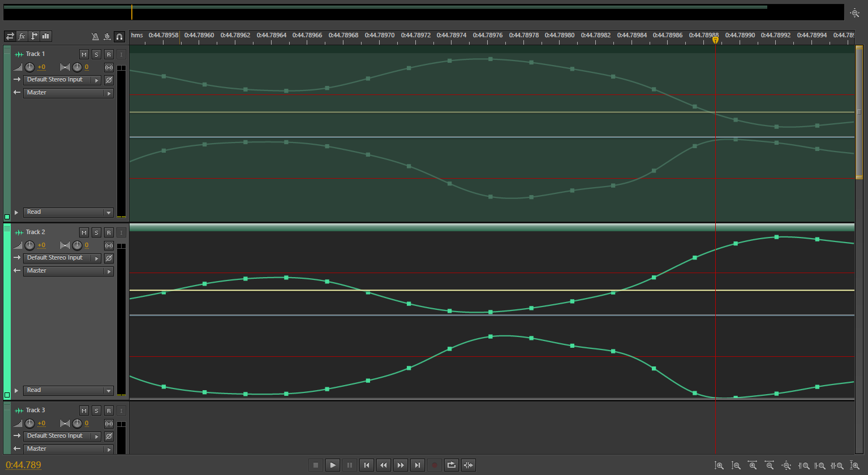Open Track 1 Read automation mode dropdown
This screenshot has width=868, height=475.
point(68,212)
